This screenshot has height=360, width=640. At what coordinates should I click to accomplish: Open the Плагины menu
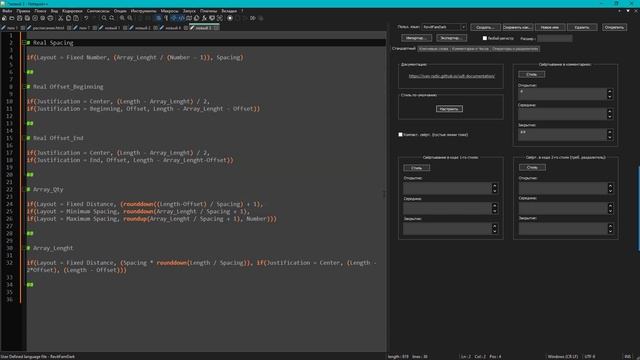[x=209, y=11]
